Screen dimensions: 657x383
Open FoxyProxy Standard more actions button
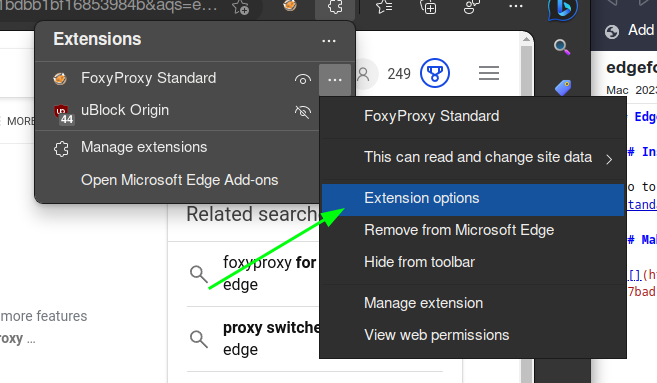point(335,80)
